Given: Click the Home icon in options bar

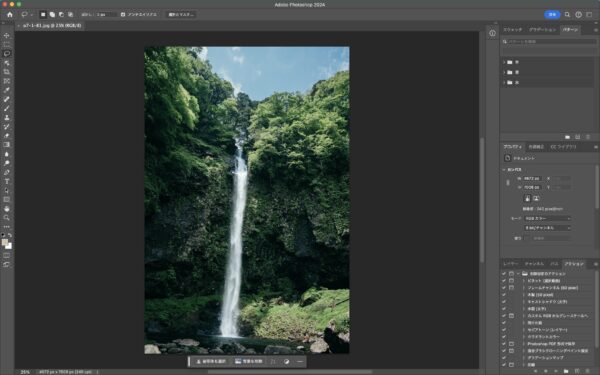Looking at the screenshot, I should [x=10, y=15].
